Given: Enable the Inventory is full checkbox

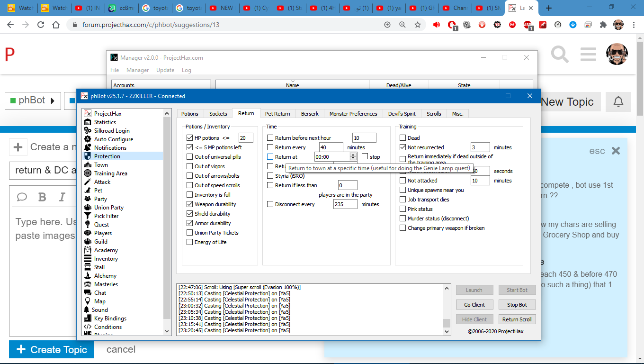Looking at the screenshot, I should pos(190,195).
